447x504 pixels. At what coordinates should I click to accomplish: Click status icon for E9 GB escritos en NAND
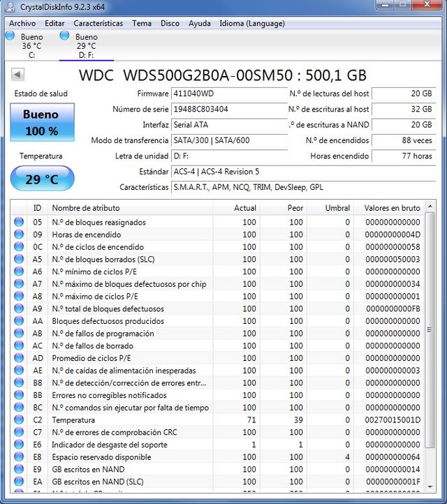19,469
